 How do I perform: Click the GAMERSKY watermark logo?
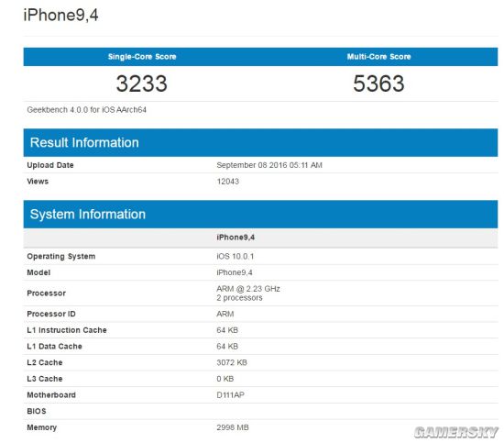coord(456,432)
